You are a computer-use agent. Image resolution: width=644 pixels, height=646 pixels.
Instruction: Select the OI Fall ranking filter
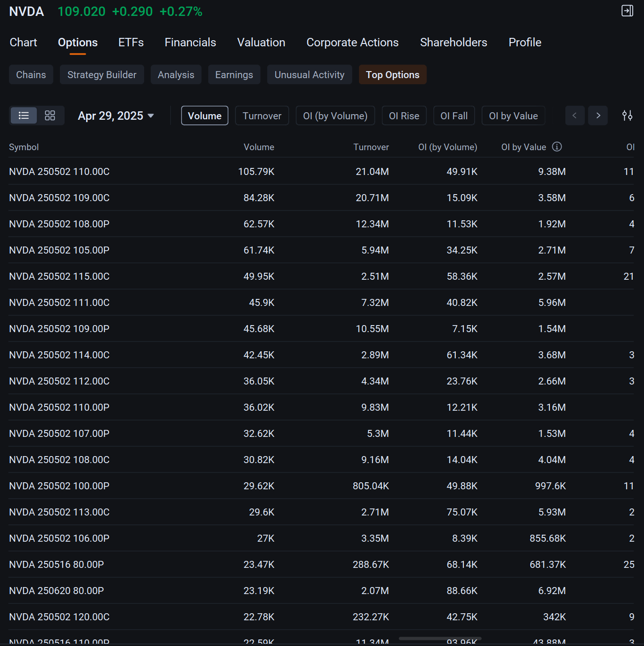454,116
